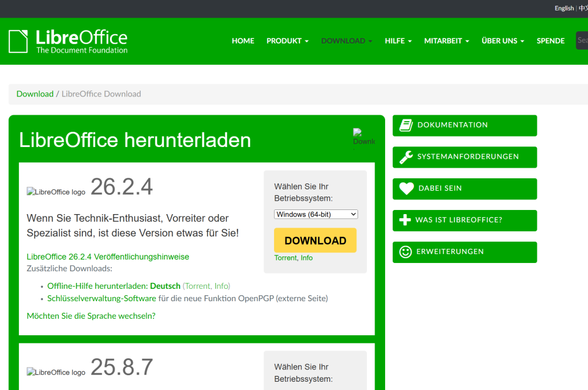Viewport: 588px width, 390px height.
Task: Click the LibreOffice logo image beside 26.2.4
Action: 56,192
